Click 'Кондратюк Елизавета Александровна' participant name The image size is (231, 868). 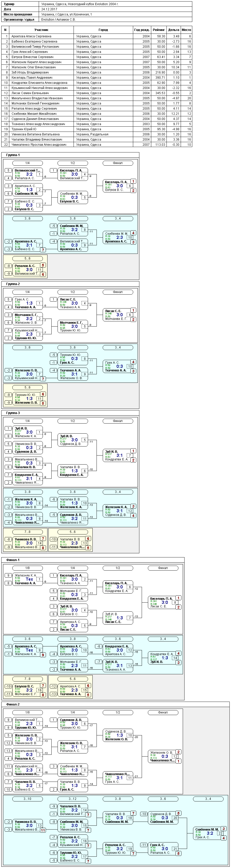coord(39,83)
